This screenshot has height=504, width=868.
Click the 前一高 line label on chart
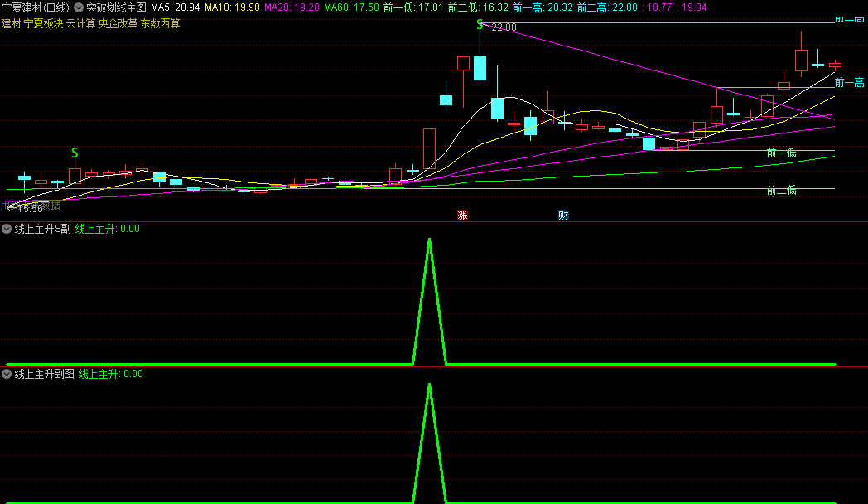pyautogui.click(x=849, y=83)
